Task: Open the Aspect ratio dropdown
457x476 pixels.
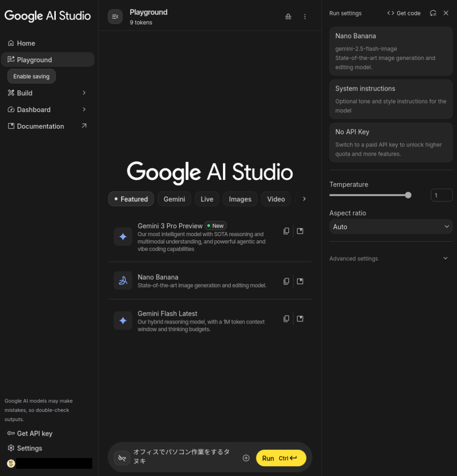Action: coord(391,227)
